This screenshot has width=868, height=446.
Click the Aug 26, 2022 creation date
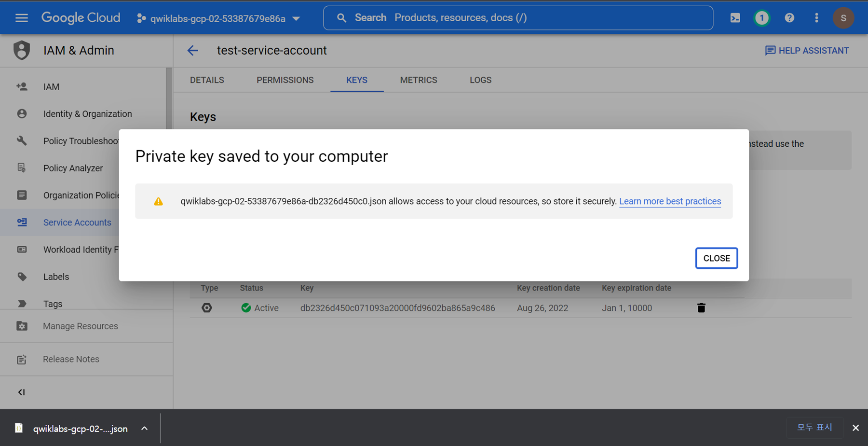point(542,308)
